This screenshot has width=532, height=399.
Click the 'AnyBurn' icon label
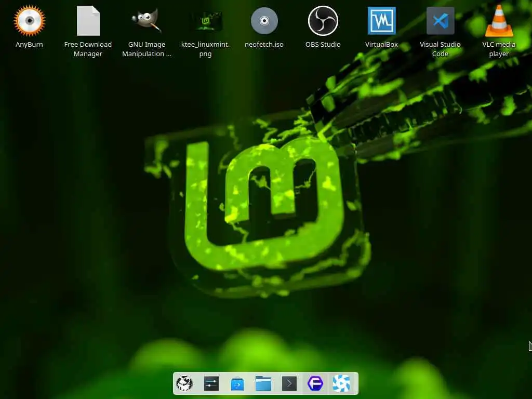coord(29,45)
